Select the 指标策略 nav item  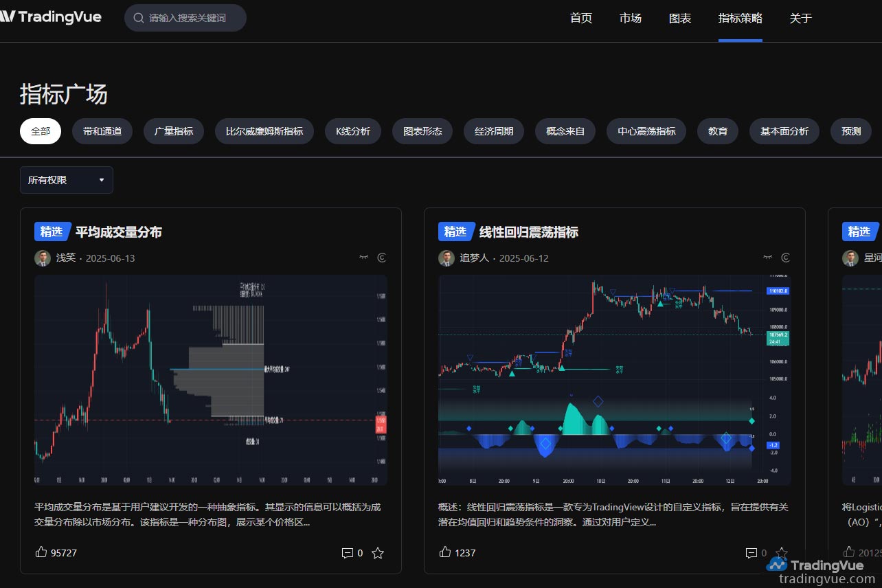point(740,18)
